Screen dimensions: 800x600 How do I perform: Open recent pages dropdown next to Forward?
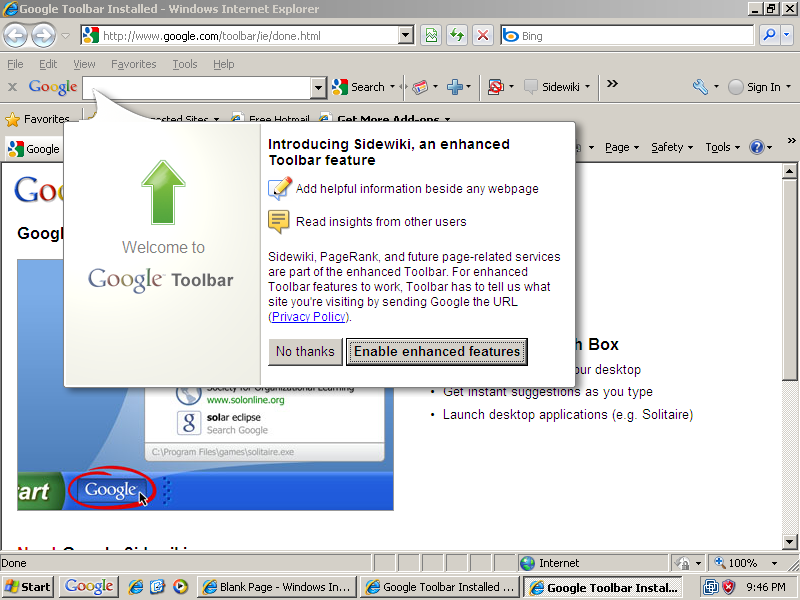pos(65,36)
